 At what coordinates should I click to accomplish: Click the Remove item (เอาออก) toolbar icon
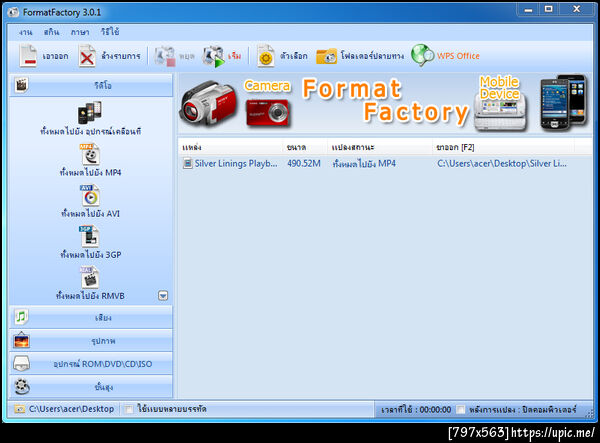28,56
